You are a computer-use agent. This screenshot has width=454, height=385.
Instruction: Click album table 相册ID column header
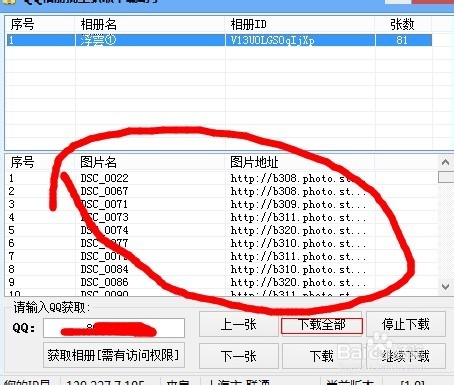click(299, 24)
